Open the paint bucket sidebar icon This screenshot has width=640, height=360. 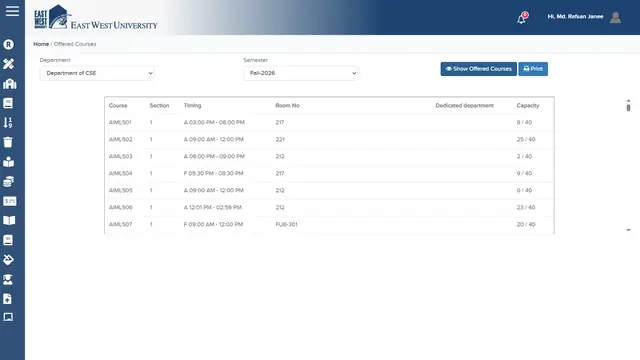coord(9,260)
